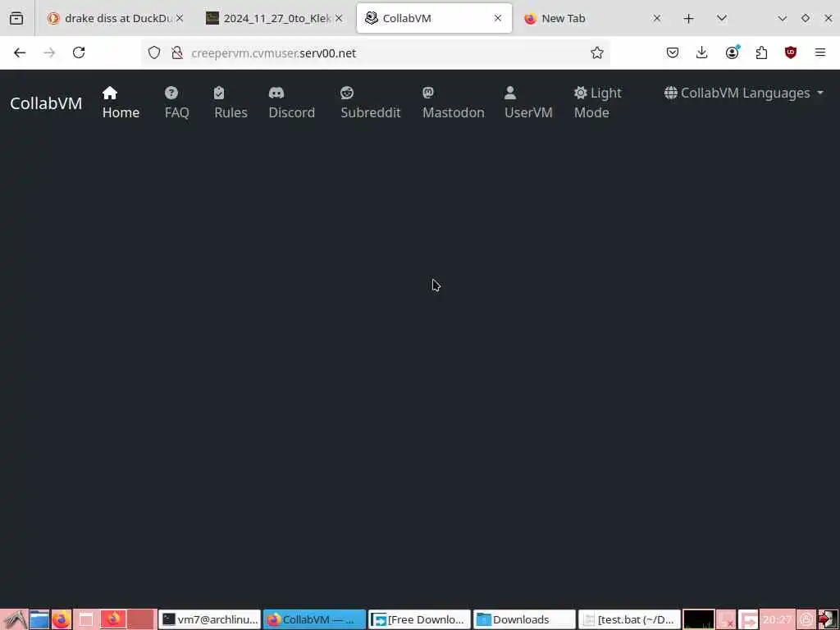Screen dimensions: 840x630
Task: Go to the Mastodon link
Action: [453, 103]
